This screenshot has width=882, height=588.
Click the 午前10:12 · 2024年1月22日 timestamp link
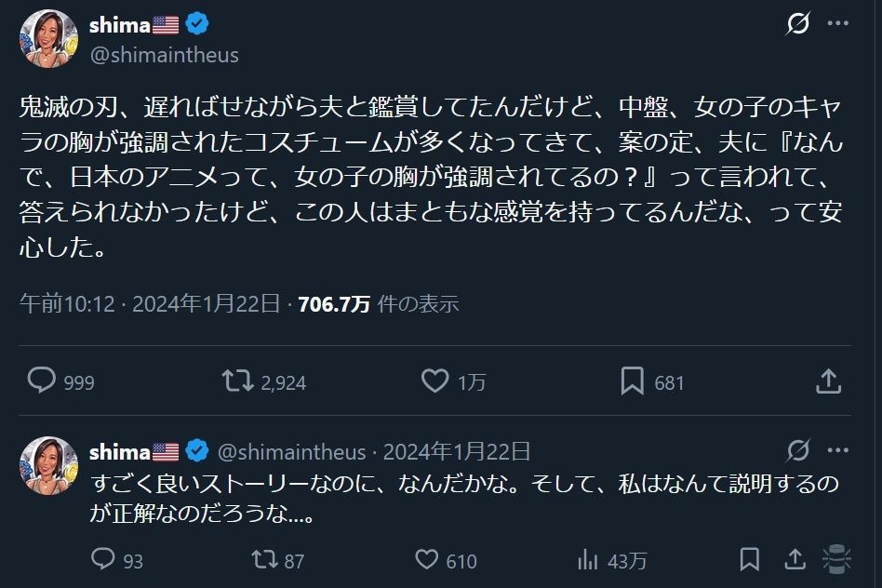[150, 303]
